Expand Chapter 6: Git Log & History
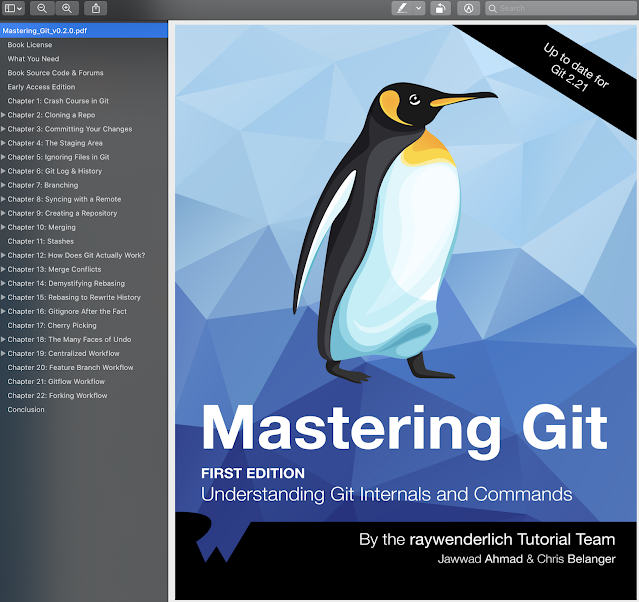Viewport: 639px width, 602px height. (x=3, y=171)
